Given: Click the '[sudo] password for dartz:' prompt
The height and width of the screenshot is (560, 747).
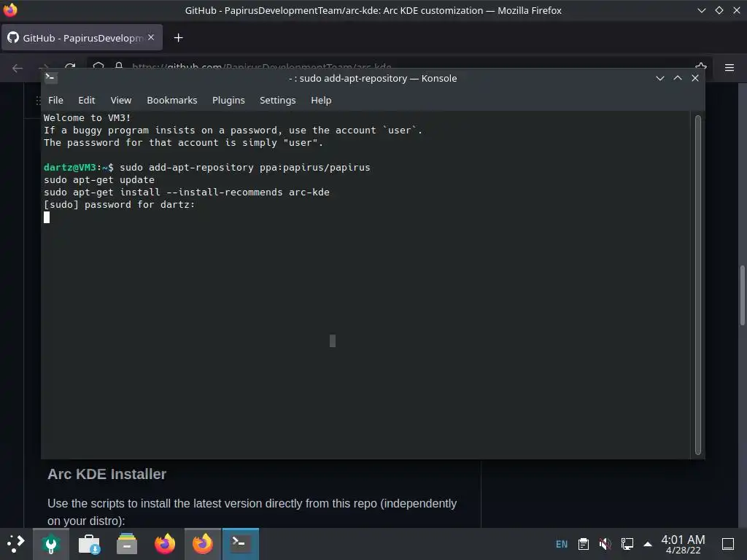Looking at the screenshot, I should click(120, 205).
